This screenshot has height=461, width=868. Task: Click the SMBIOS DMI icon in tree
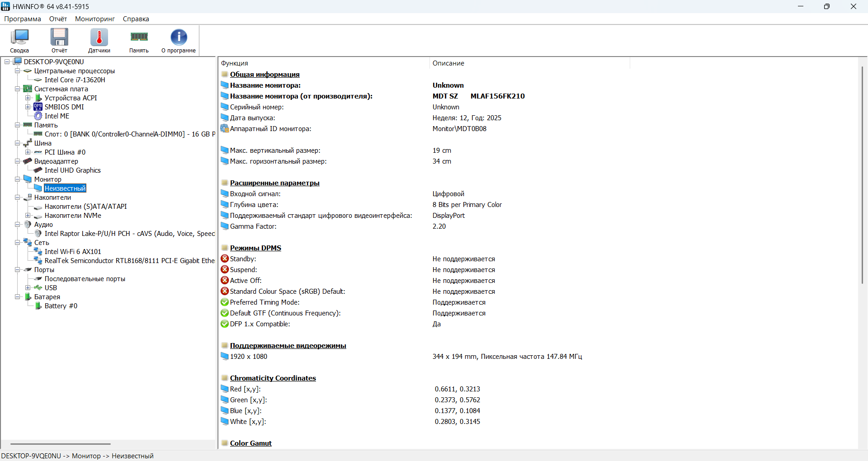tap(38, 107)
